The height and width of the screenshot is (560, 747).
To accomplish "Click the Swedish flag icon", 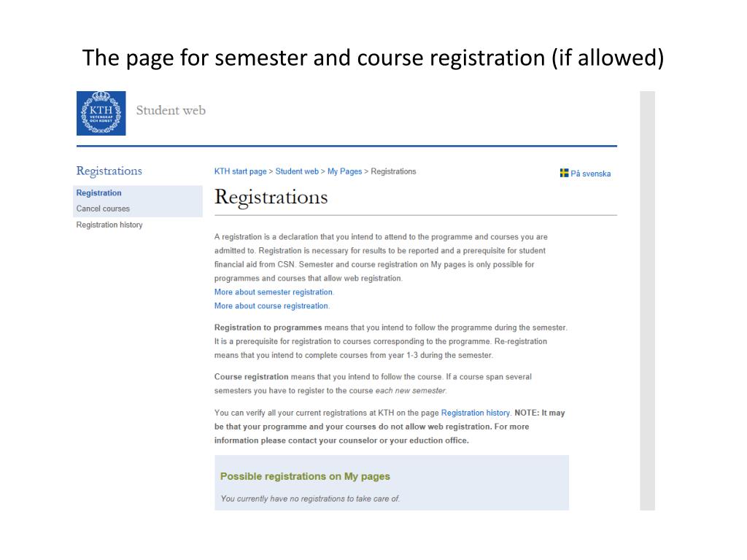I will click(564, 173).
